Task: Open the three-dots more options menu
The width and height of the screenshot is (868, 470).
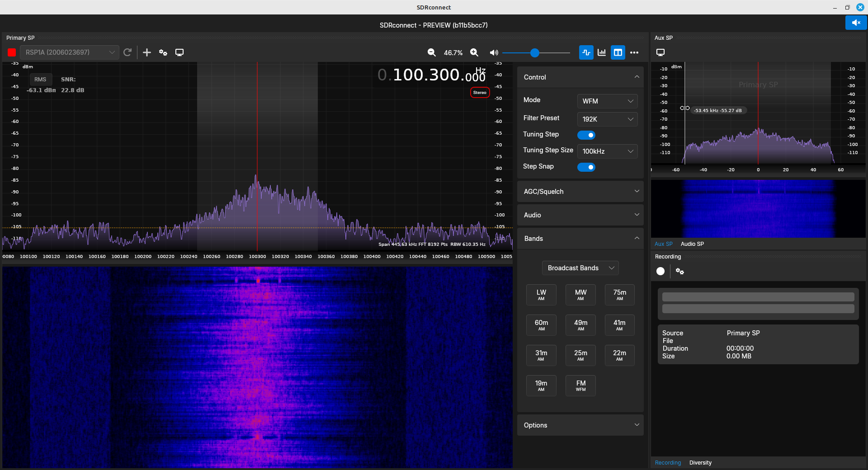Action: click(634, 52)
